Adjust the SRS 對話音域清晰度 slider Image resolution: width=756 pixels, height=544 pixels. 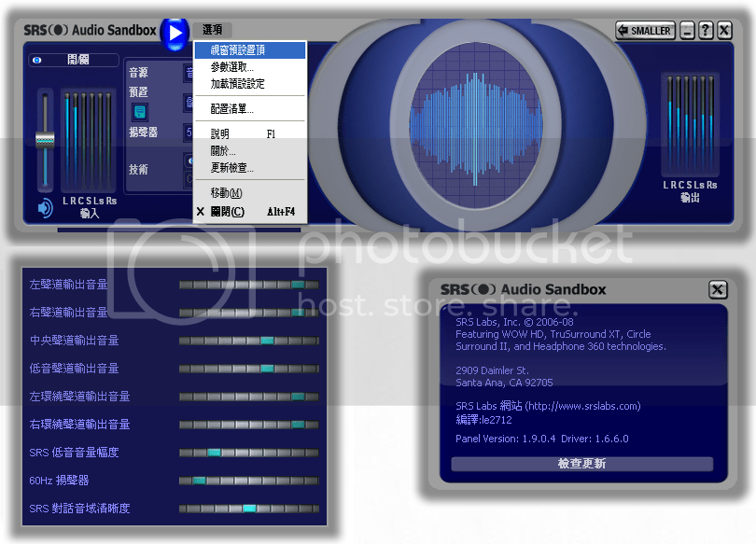click(x=249, y=509)
